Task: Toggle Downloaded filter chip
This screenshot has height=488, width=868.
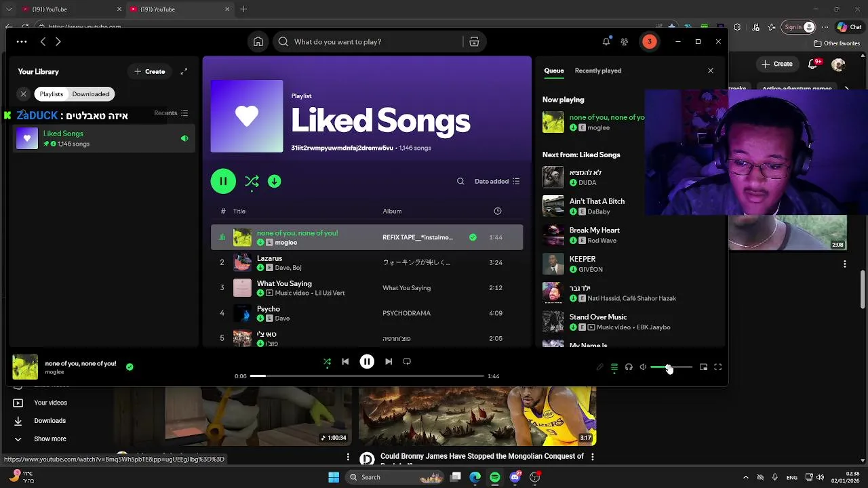Action: click(91, 94)
